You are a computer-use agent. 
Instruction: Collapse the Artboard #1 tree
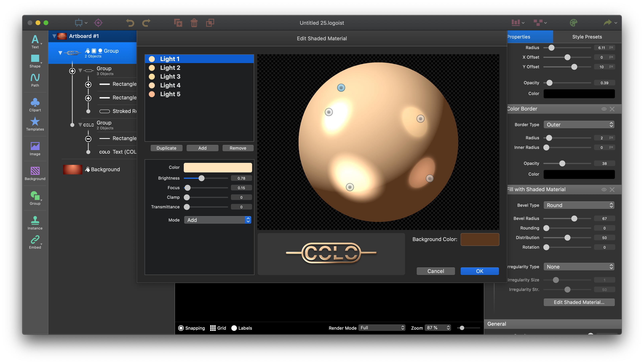54,36
